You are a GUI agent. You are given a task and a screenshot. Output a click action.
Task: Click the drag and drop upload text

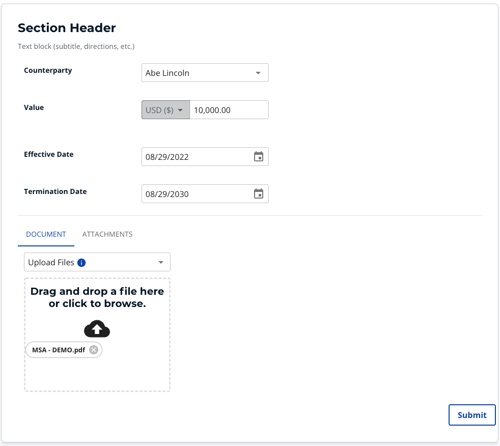click(97, 297)
